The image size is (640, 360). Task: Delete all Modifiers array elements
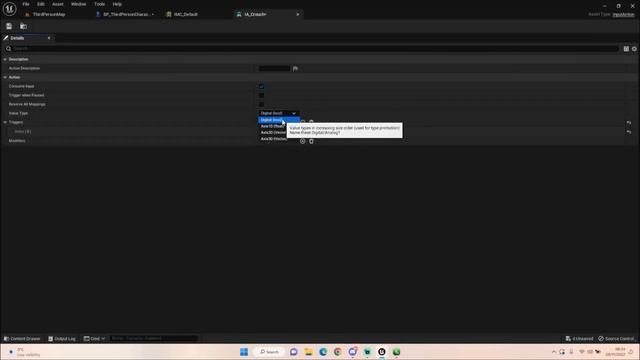coord(311,141)
